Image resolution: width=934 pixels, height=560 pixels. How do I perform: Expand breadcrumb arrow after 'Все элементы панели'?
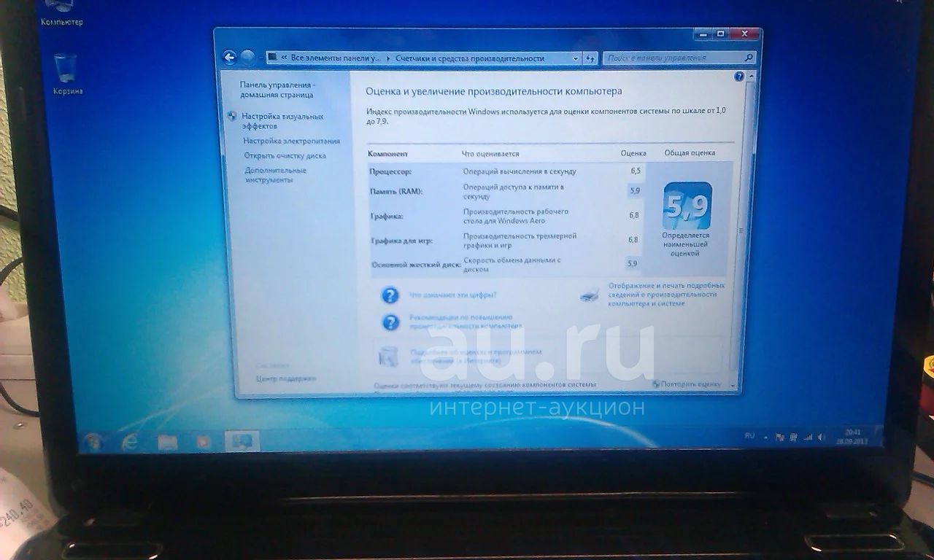(x=387, y=58)
